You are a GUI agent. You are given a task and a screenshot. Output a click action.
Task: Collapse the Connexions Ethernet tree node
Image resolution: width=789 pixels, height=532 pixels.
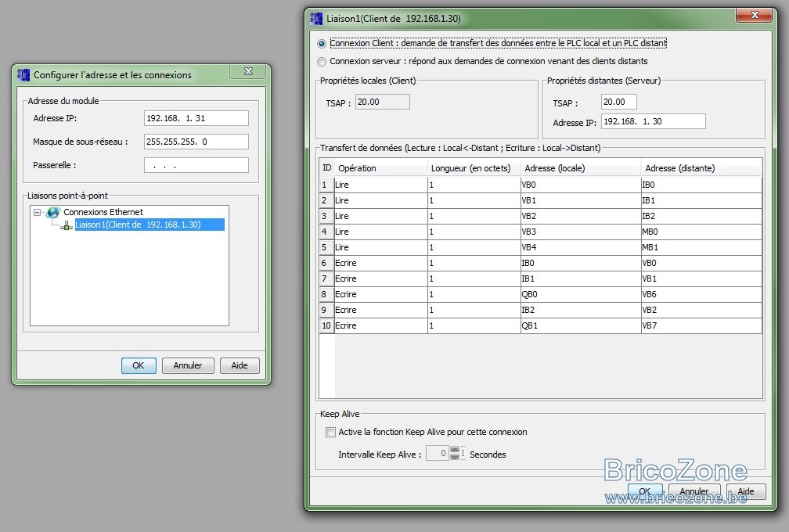(37, 212)
